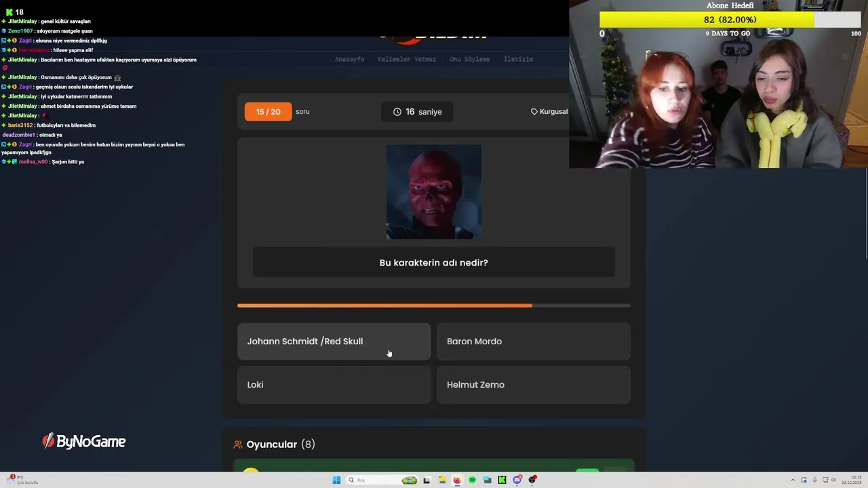Screen dimensions: 868x488
Task: Open the Kelimeler Yetmez nav link
Action: 407,59
